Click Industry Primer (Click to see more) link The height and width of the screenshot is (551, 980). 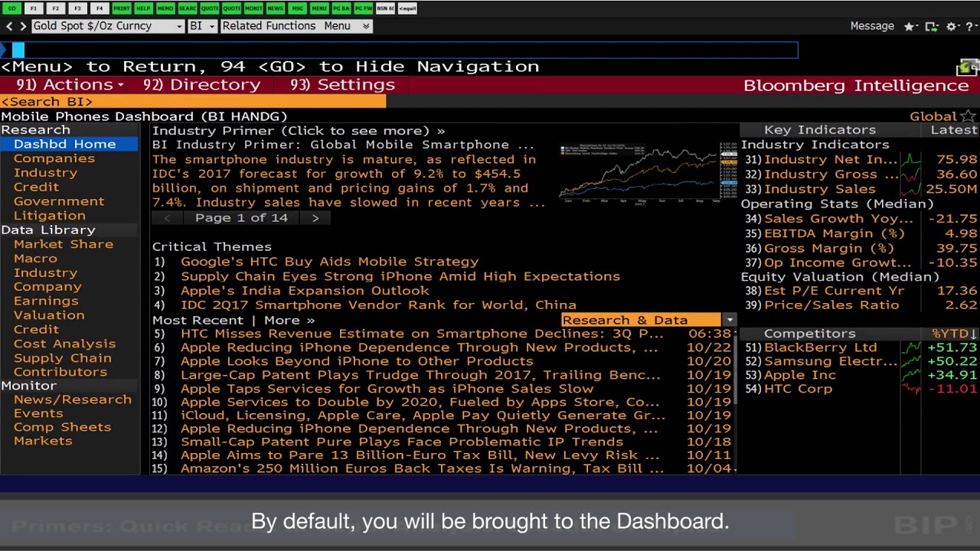click(x=299, y=131)
